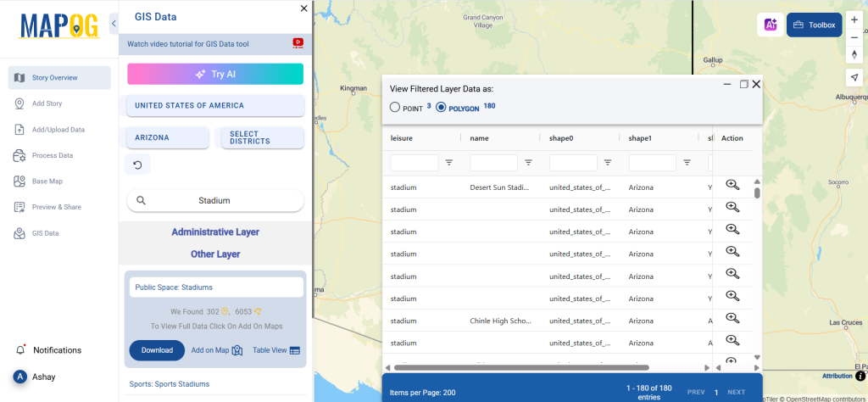Click the Download button
This screenshot has height=402, width=868.
(x=157, y=350)
